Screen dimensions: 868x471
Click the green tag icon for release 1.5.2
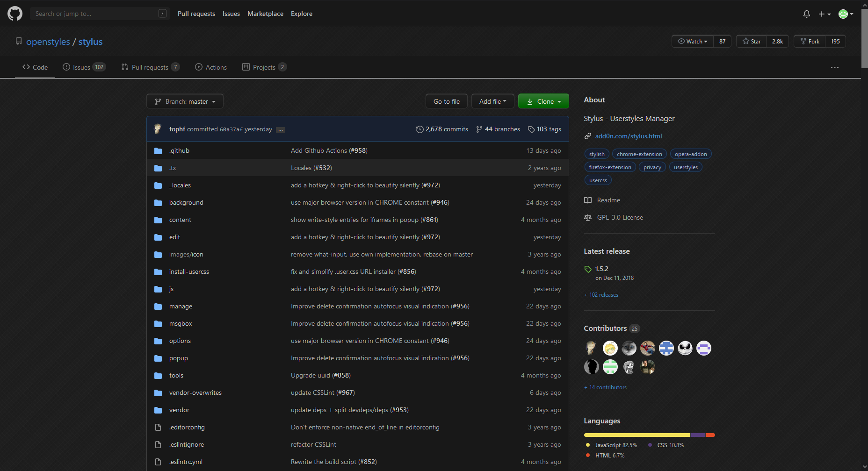[x=588, y=269]
